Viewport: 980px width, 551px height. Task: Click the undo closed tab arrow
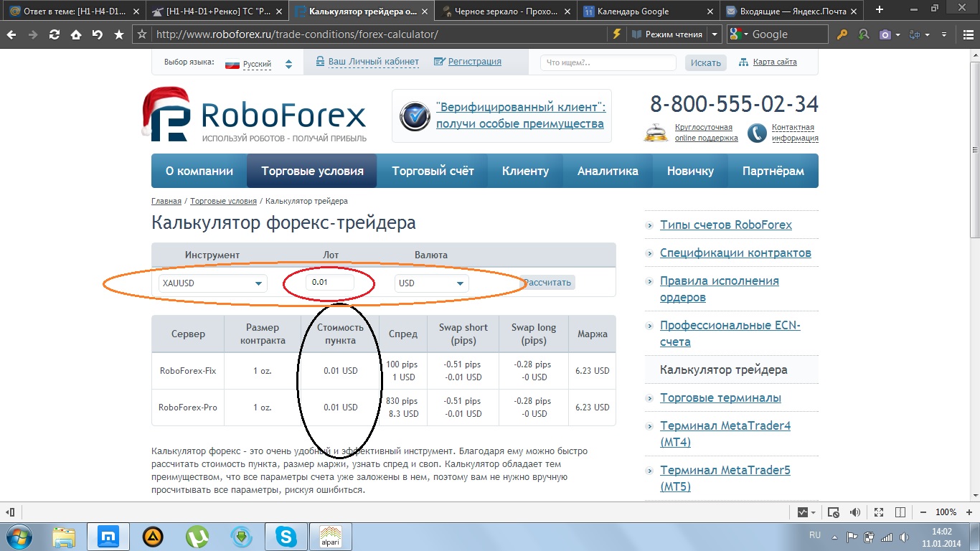97,34
